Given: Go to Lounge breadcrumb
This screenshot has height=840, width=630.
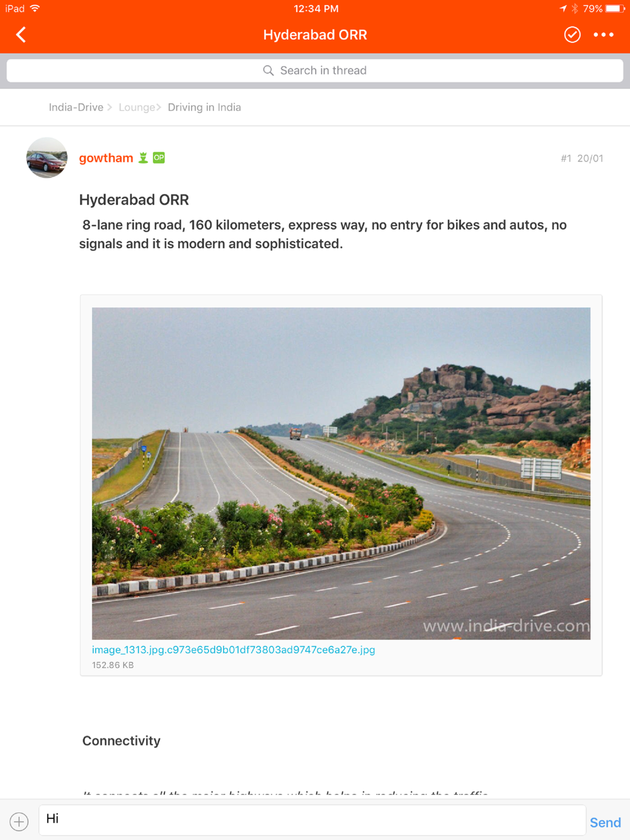Looking at the screenshot, I should [137, 107].
